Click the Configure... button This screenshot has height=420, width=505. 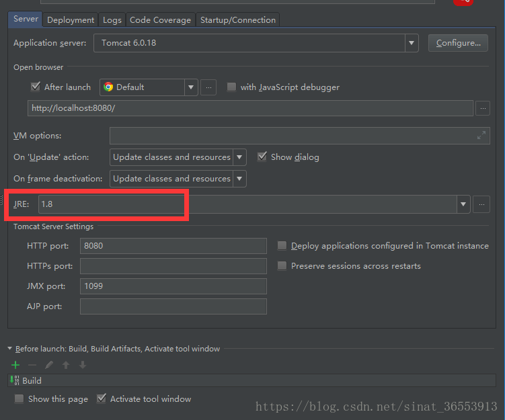[x=458, y=43]
